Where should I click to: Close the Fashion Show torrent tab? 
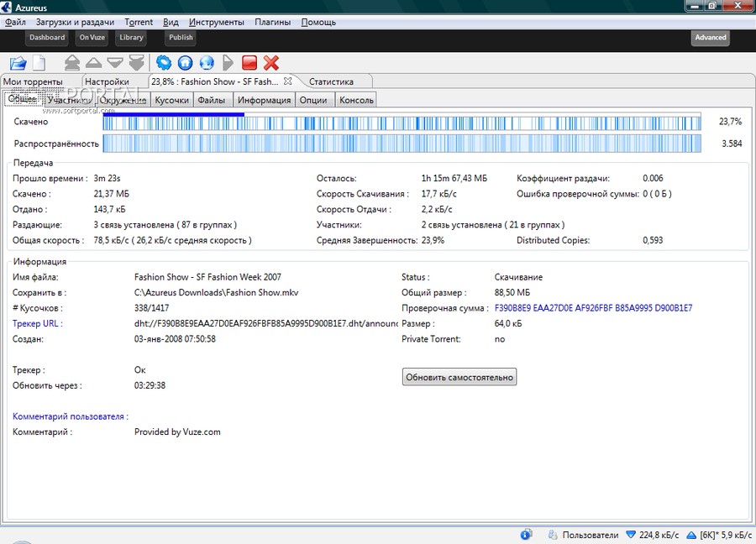tap(288, 81)
